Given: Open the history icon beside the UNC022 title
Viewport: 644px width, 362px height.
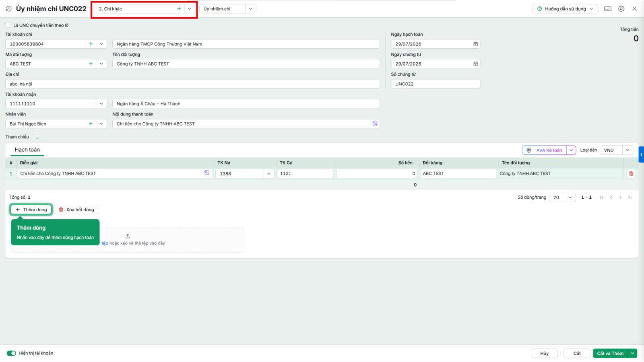Looking at the screenshot, I should pos(8,9).
